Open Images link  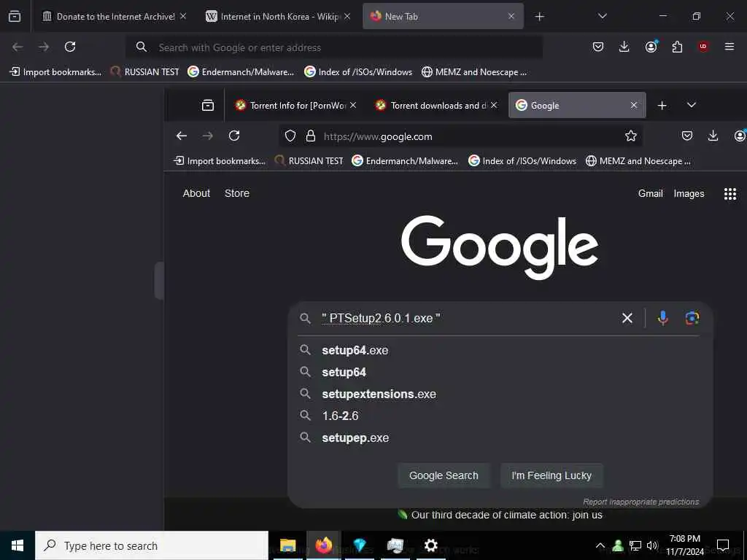pos(689,193)
